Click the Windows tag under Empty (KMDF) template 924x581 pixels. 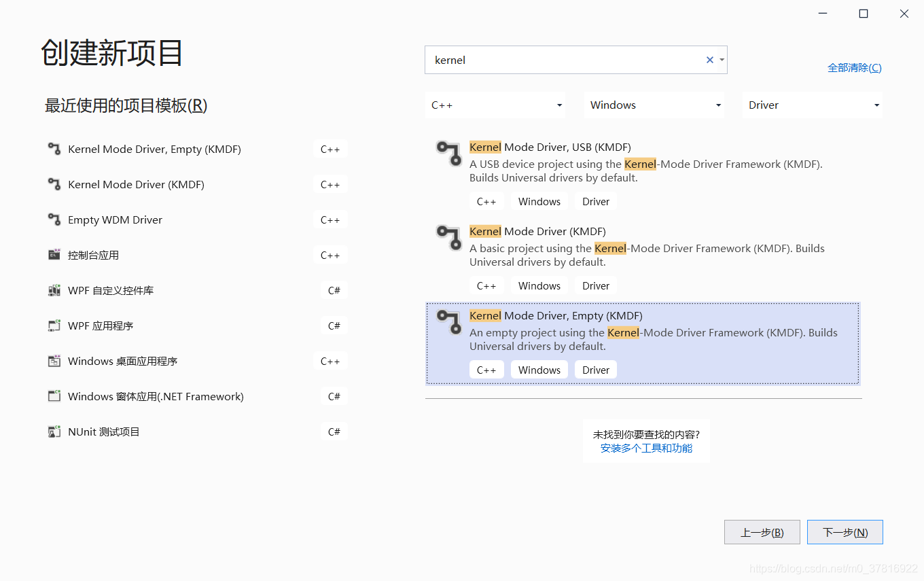click(539, 370)
